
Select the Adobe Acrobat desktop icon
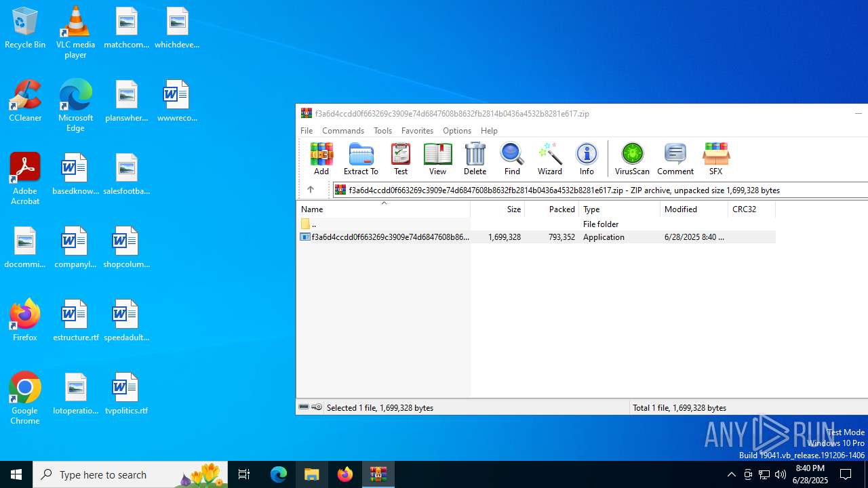(25, 179)
